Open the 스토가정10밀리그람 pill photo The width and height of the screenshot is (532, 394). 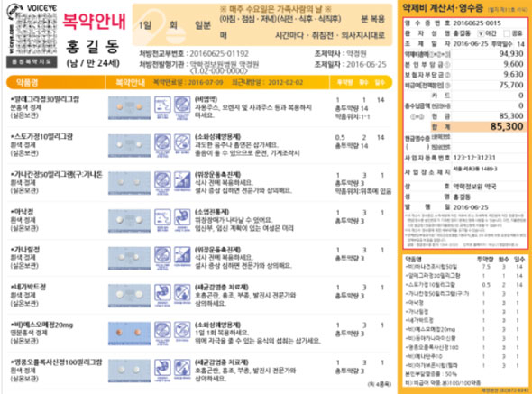coord(129,145)
